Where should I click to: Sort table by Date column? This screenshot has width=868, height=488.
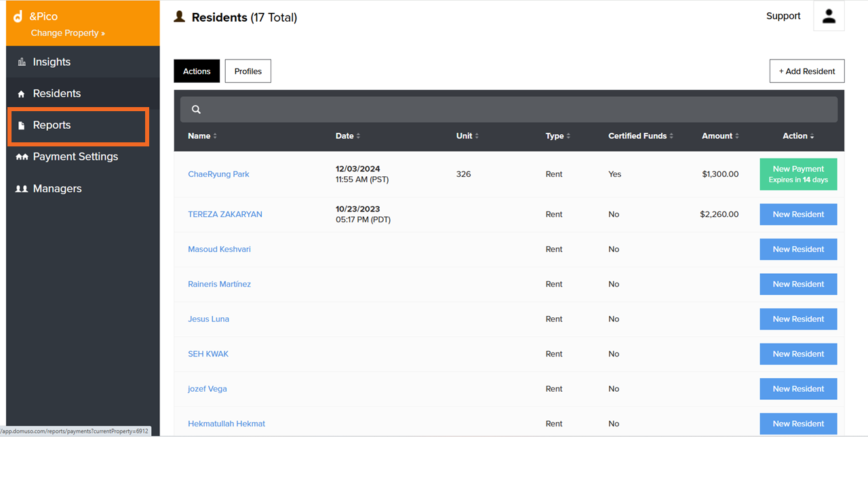tap(347, 136)
